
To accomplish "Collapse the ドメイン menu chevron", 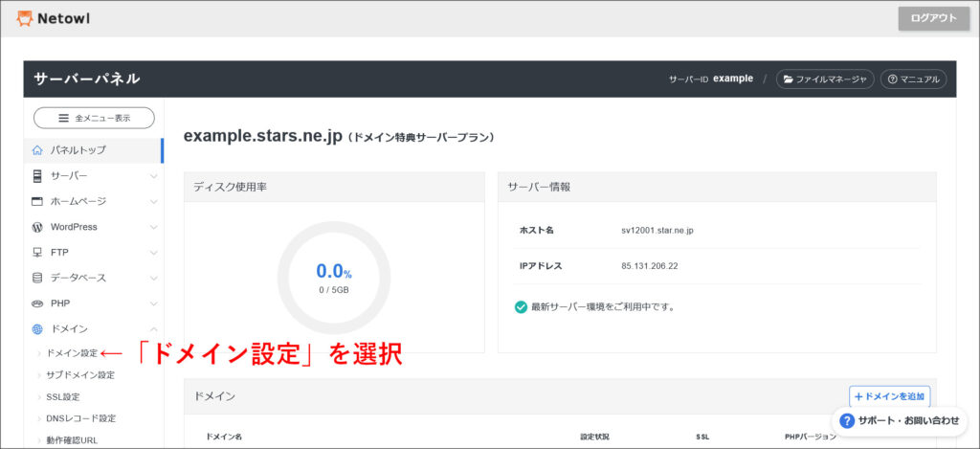I will point(153,329).
